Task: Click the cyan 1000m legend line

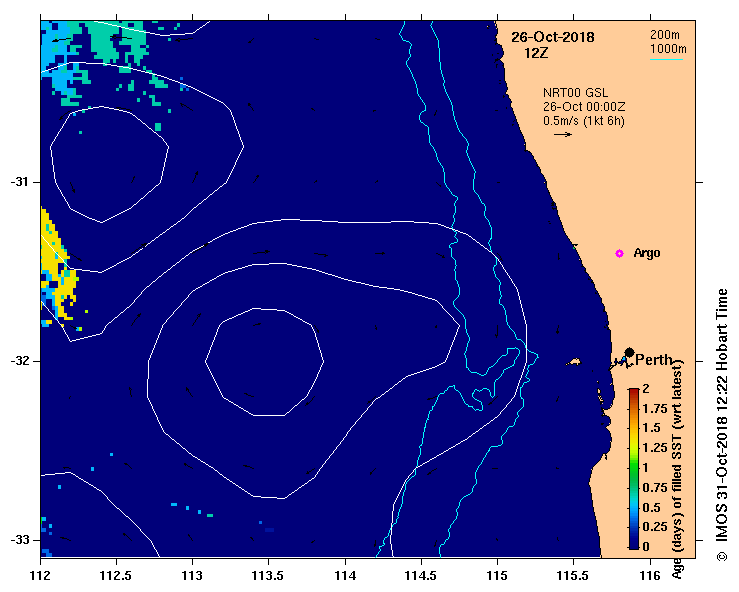Action: click(666, 59)
